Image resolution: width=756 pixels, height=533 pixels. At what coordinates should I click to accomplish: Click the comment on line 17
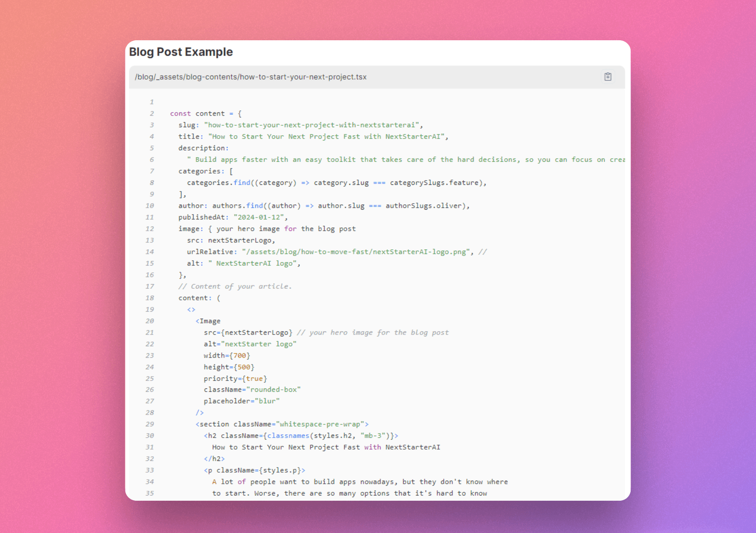click(x=235, y=286)
